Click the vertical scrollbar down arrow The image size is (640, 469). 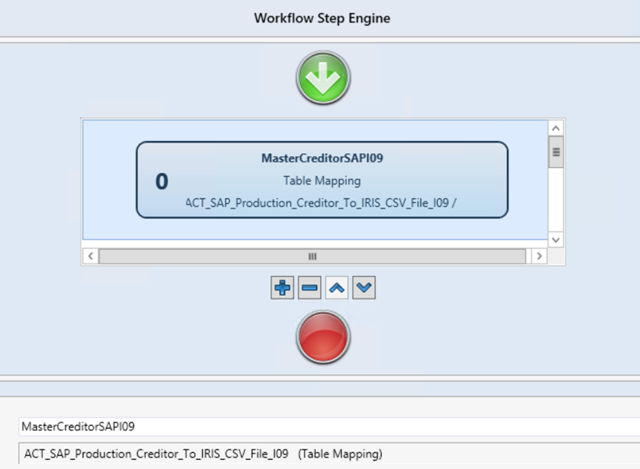(556, 240)
